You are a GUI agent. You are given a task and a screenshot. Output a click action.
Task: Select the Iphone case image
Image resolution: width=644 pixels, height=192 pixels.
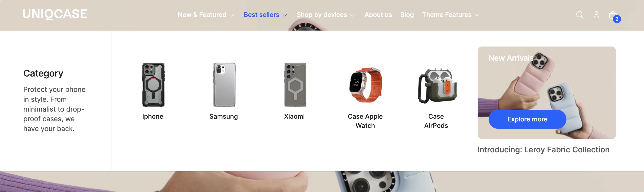pos(153,85)
